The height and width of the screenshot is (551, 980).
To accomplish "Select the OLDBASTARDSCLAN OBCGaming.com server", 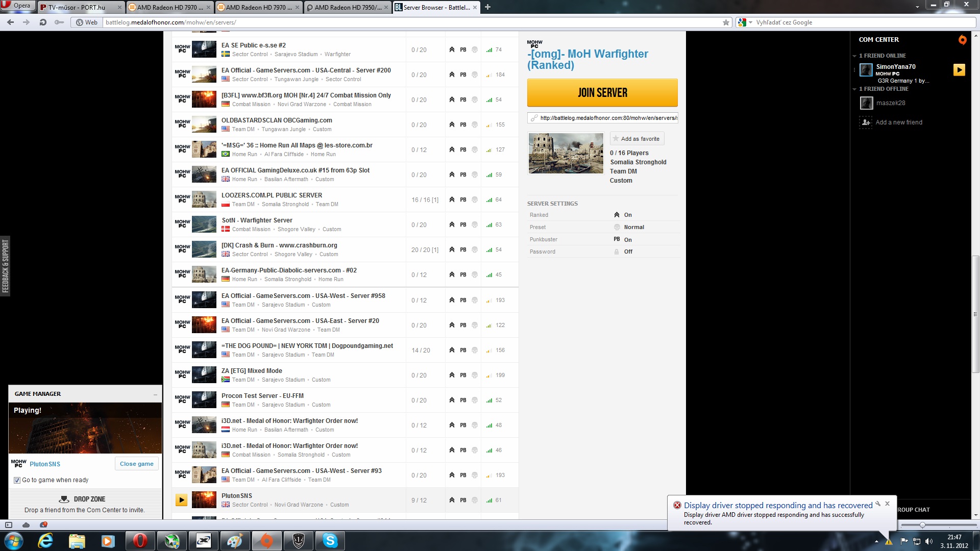I will [x=345, y=124].
